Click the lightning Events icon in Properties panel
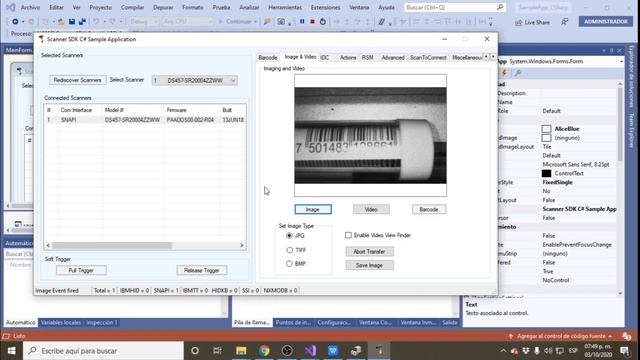The width and height of the screenshot is (640, 360). point(504,73)
